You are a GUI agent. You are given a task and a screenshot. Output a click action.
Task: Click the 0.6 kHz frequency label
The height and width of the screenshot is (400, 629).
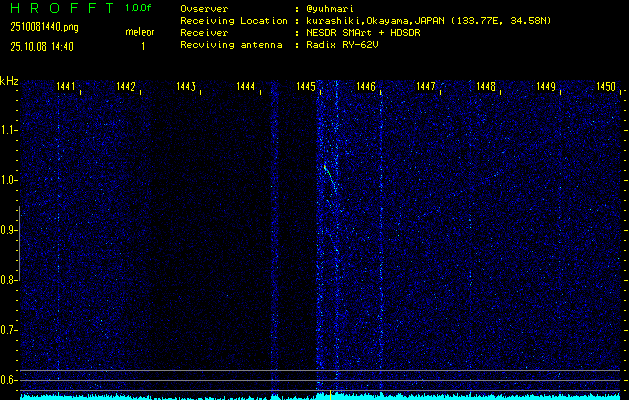(x=7, y=380)
